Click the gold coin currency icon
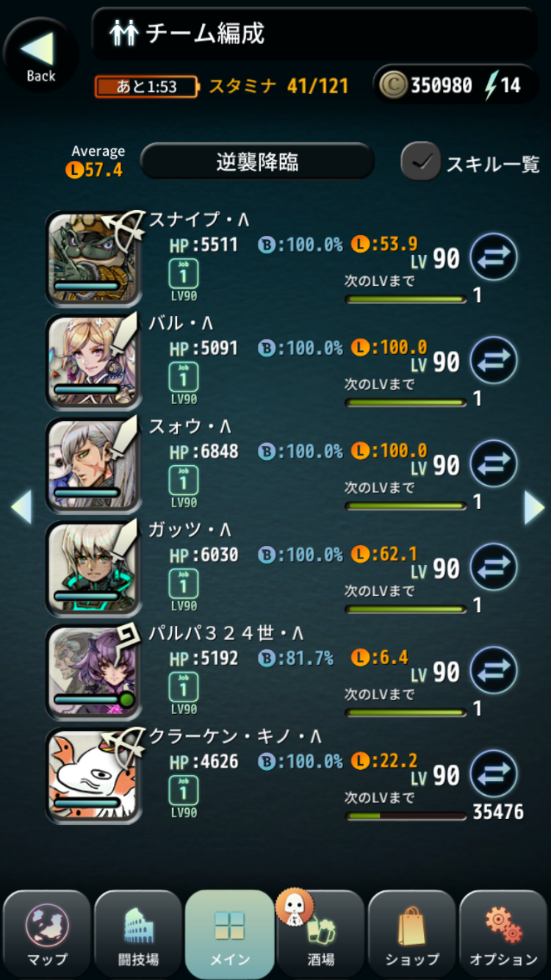The image size is (551, 980). pos(393,85)
